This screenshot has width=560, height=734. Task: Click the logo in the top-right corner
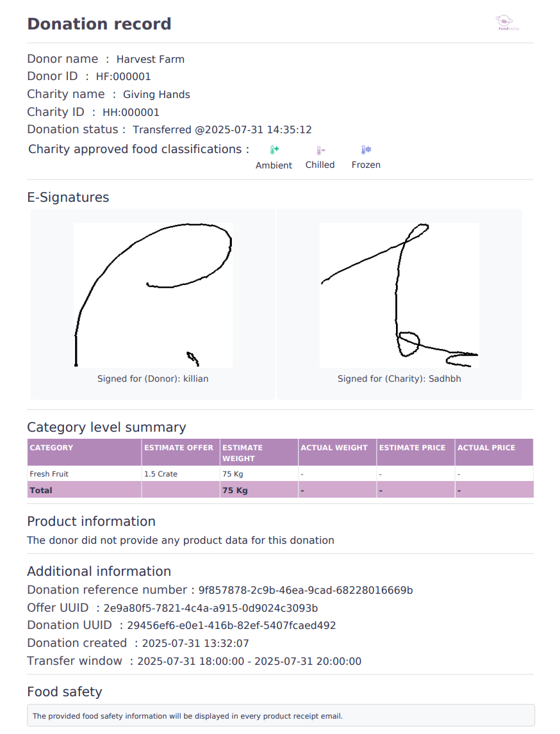pos(509,24)
